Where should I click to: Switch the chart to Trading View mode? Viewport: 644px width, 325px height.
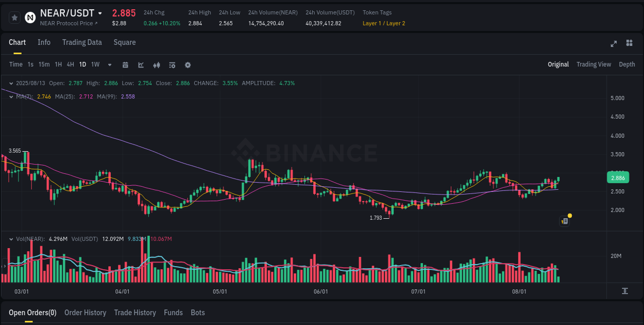point(594,64)
